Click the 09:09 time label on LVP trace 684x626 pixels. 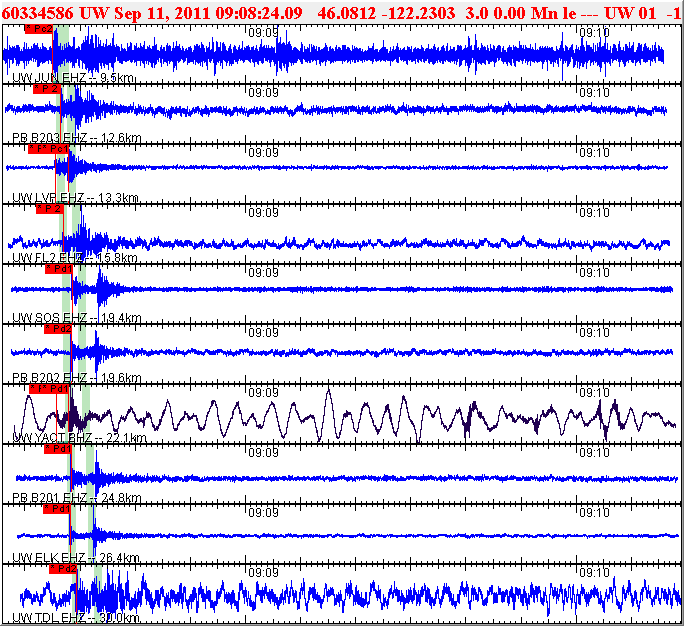click(263, 153)
